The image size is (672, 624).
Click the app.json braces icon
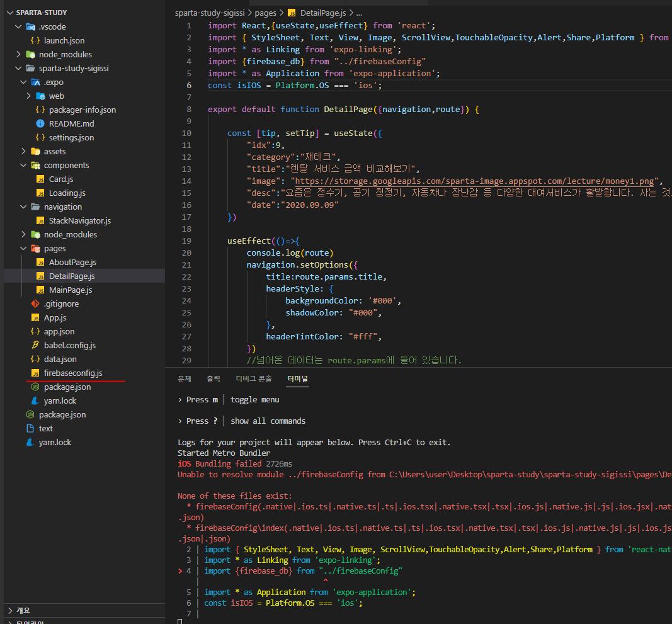coord(35,332)
